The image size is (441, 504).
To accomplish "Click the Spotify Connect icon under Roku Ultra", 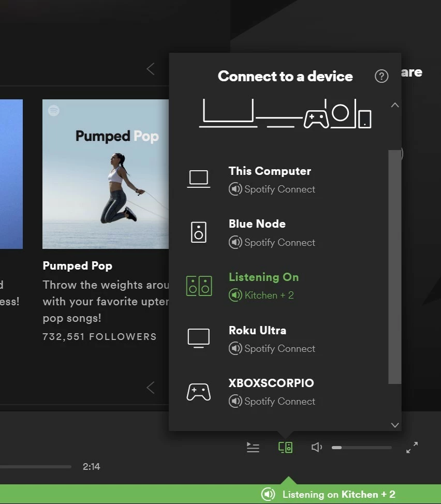I will [x=236, y=348].
